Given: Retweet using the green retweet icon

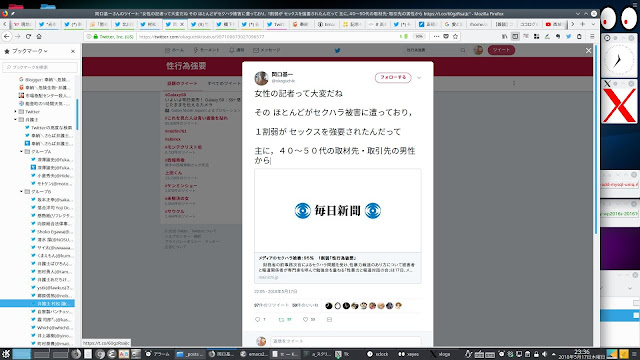Looking at the screenshot, I should (281, 320).
